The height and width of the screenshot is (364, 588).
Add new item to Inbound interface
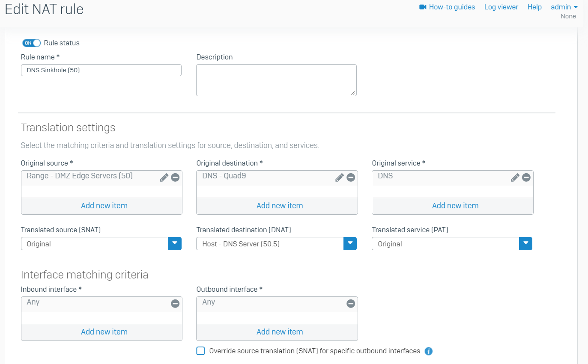click(x=104, y=332)
